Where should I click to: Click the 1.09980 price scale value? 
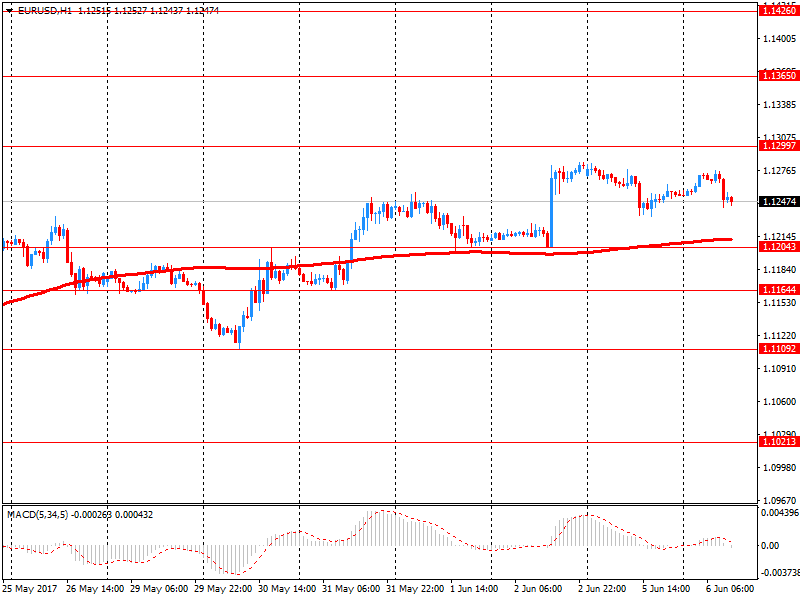click(780, 467)
